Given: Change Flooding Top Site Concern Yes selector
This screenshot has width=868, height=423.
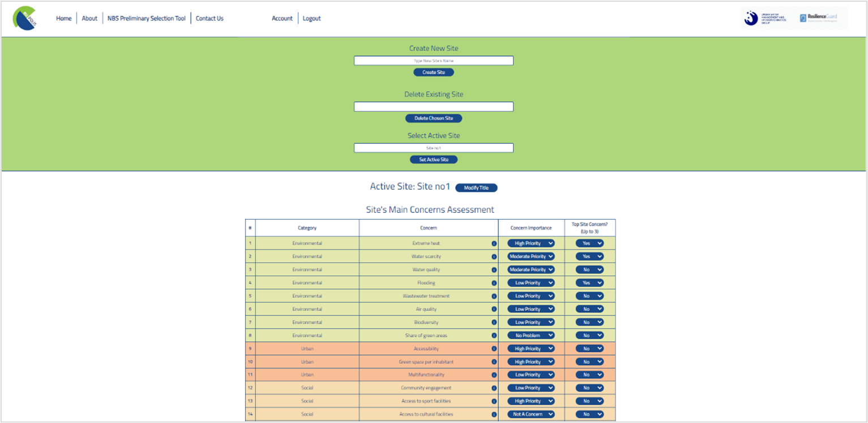Looking at the screenshot, I should coord(590,283).
